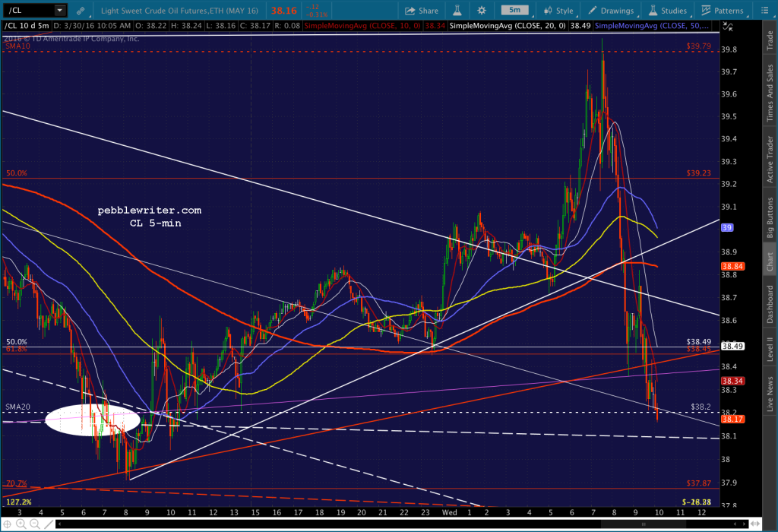The height and width of the screenshot is (532, 778).
Task: Click the red 38.34 price bubble
Action: (x=732, y=381)
